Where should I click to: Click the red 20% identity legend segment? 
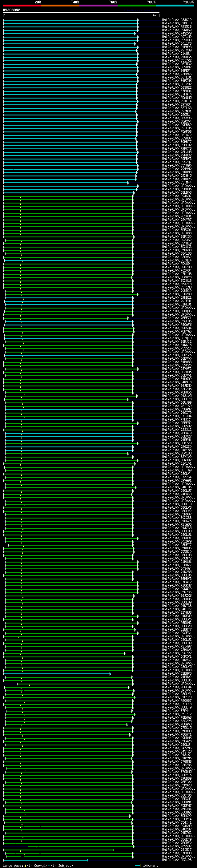(x=22, y=6)
